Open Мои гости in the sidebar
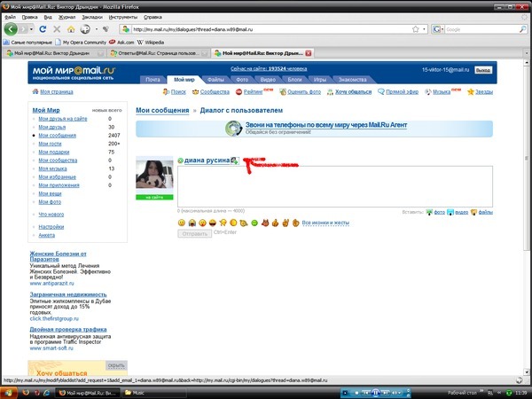The image size is (532, 399). tap(50, 144)
